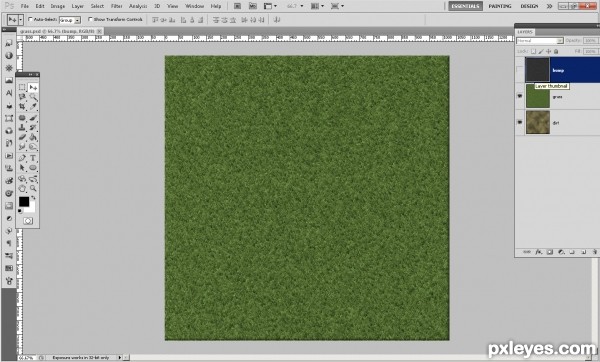The image size is (600, 362).
Task: Open the Analysis menu
Action: click(138, 6)
